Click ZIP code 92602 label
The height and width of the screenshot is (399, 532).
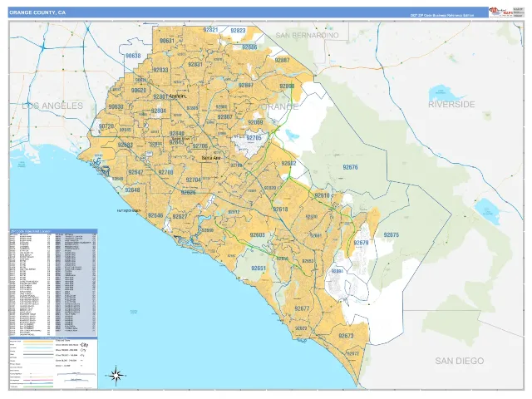click(288, 164)
